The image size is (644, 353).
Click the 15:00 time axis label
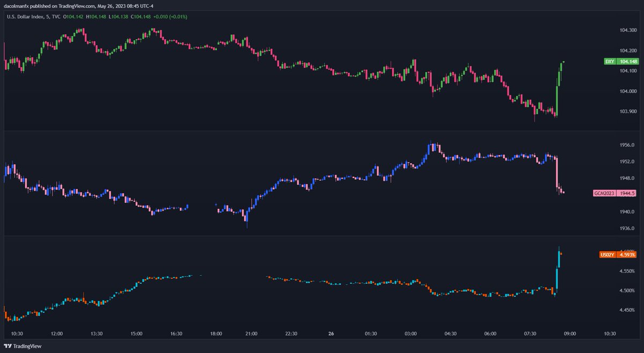(136, 333)
